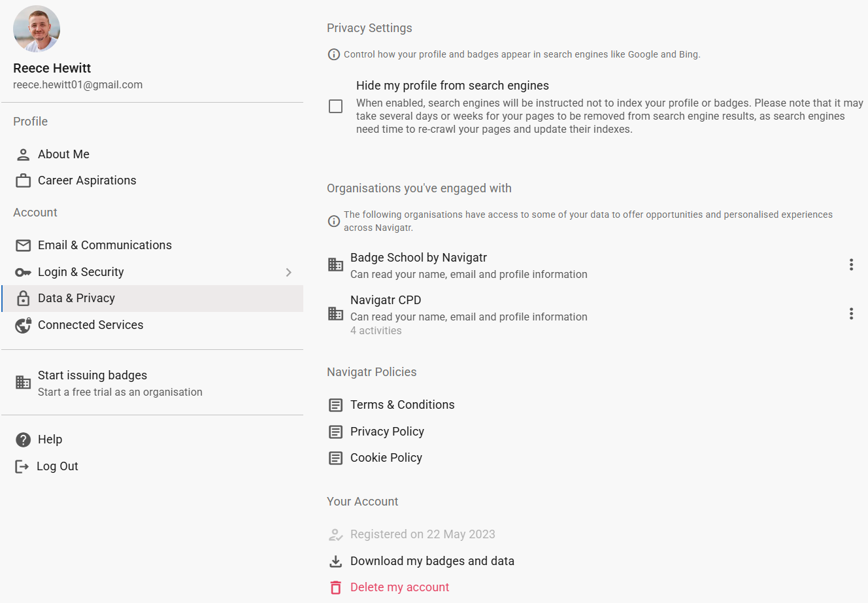Viewport: 868px width, 603px height.
Task: Enable Hide my profile from search engines
Action: pyautogui.click(x=335, y=107)
